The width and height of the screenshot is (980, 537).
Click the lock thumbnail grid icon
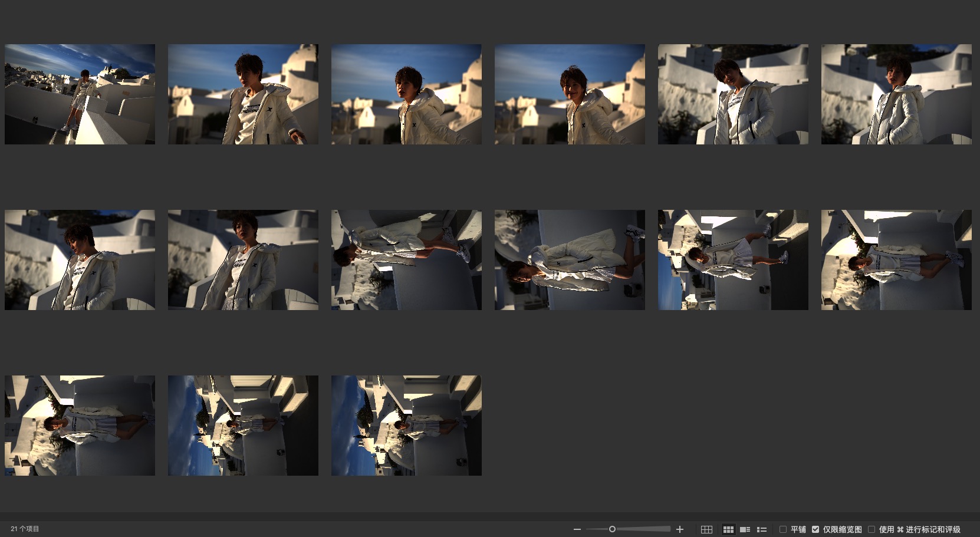(x=706, y=529)
